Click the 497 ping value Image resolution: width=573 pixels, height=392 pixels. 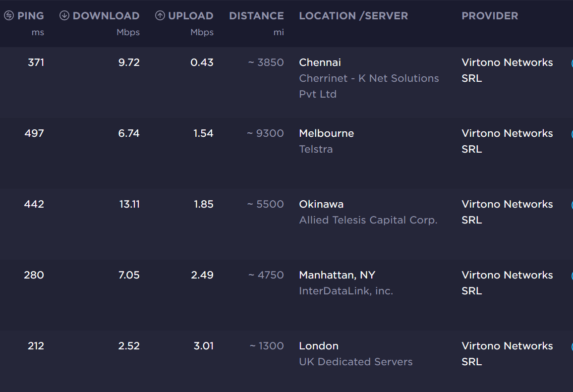point(34,133)
